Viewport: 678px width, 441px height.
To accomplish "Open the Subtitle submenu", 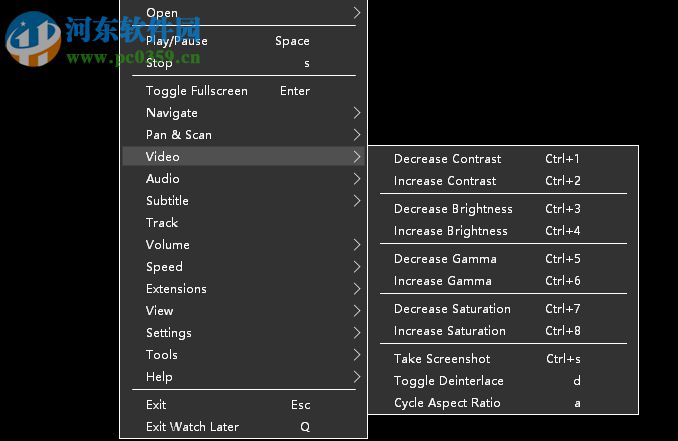I will point(167,201).
